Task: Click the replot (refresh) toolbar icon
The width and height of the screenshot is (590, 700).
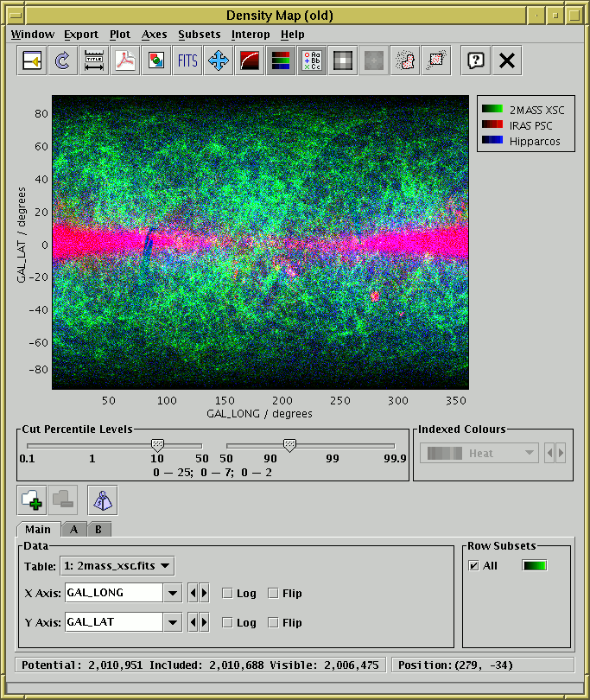Action: tap(62, 60)
